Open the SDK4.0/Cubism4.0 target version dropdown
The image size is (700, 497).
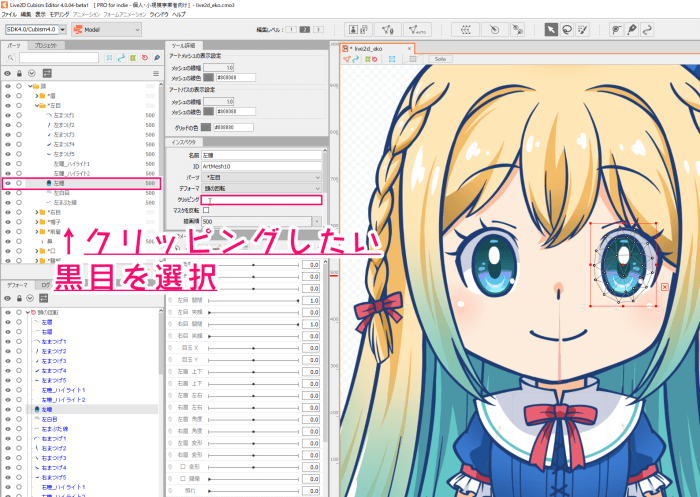click(x=62, y=29)
